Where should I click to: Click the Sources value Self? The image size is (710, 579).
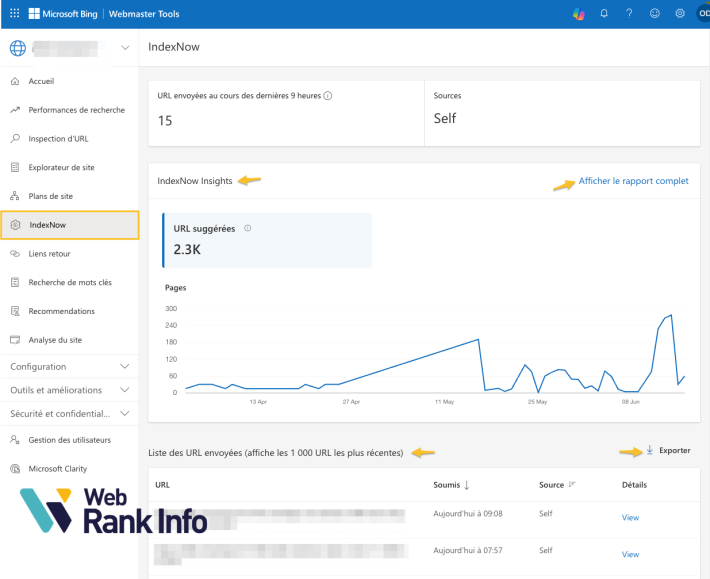445,118
